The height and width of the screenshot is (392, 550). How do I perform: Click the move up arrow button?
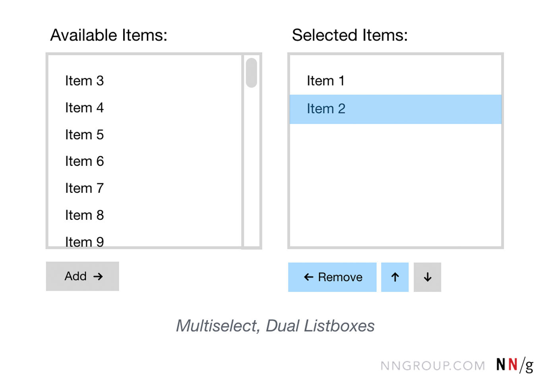(x=395, y=277)
